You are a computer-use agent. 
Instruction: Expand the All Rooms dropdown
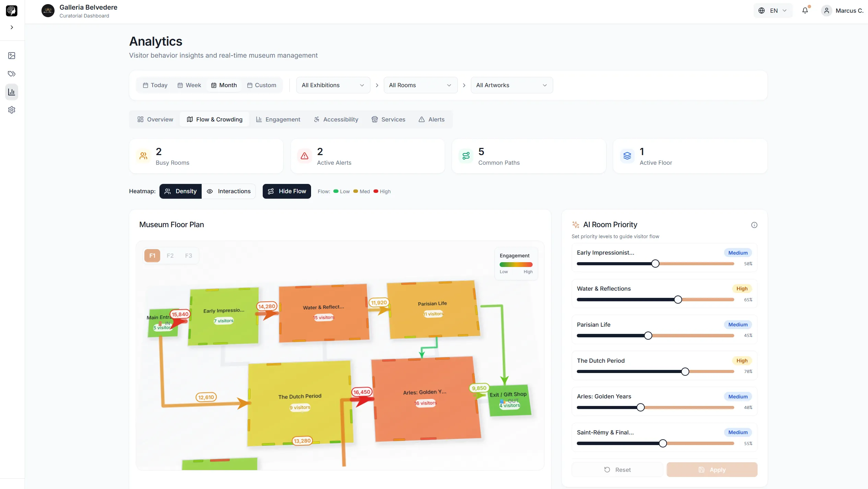pyautogui.click(x=420, y=85)
